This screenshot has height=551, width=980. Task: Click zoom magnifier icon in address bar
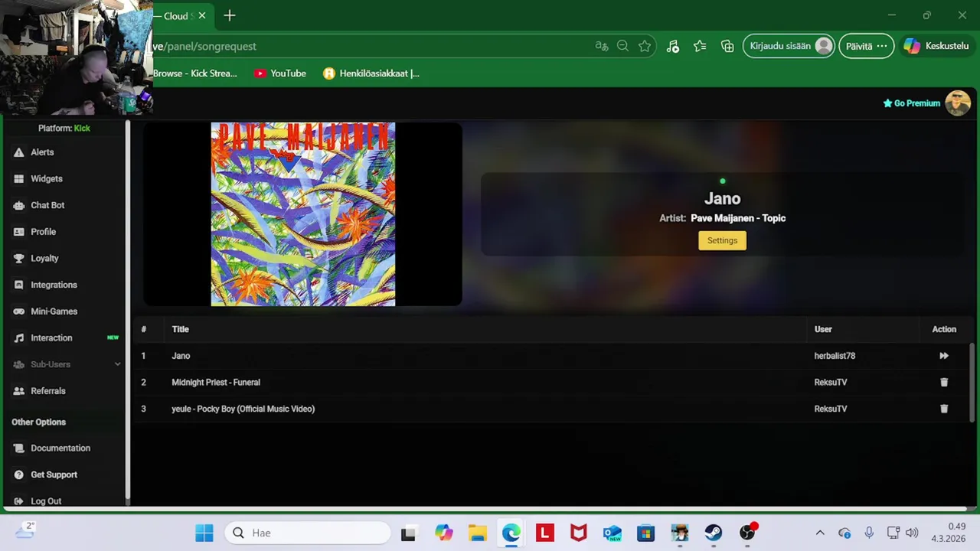click(x=623, y=46)
